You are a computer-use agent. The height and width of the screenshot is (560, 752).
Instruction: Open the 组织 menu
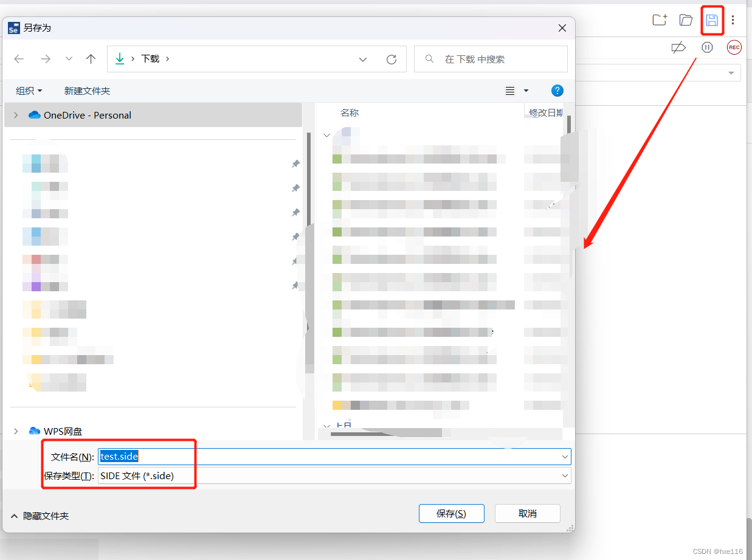click(x=29, y=91)
